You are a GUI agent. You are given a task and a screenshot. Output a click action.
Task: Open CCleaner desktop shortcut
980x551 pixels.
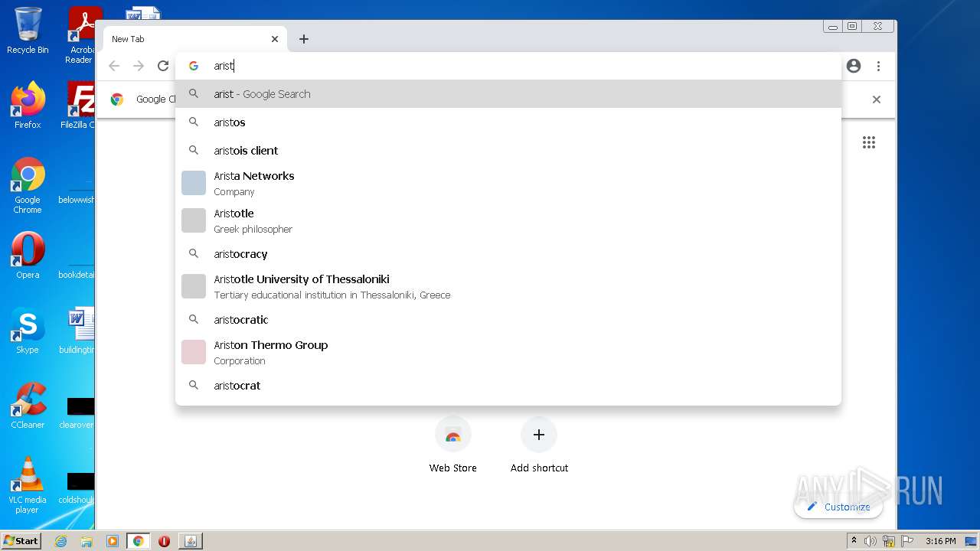click(28, 406)
